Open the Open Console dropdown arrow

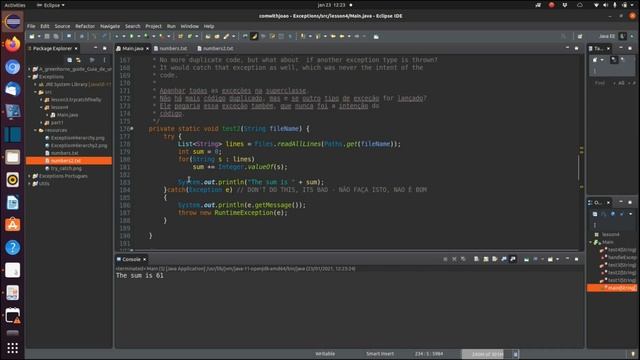(558, 259)
